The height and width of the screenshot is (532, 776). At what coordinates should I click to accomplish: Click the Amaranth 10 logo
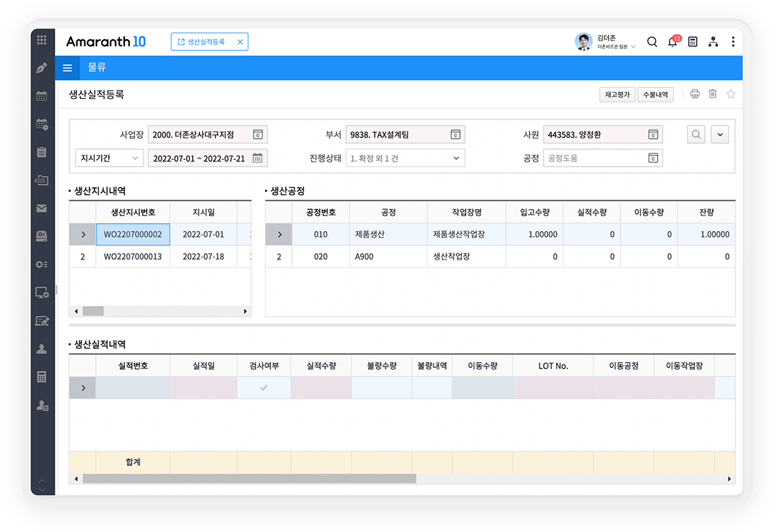point(106,42)
